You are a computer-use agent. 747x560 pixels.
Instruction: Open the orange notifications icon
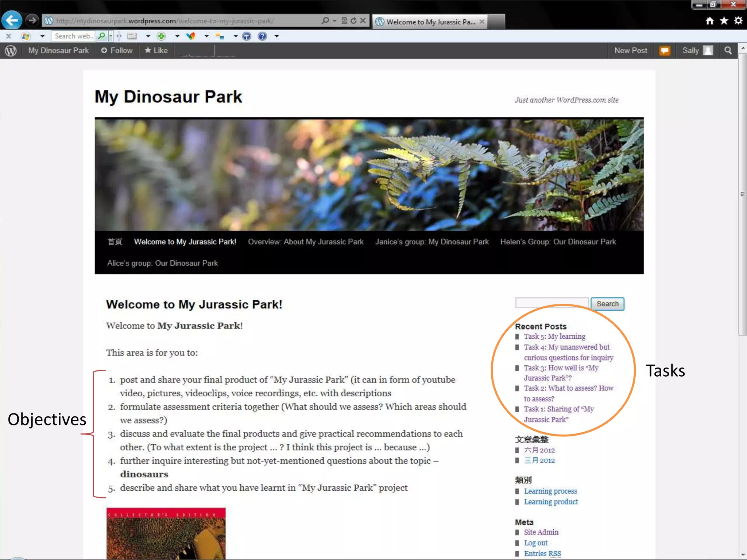pyautogui.click(x=665, y=51)
